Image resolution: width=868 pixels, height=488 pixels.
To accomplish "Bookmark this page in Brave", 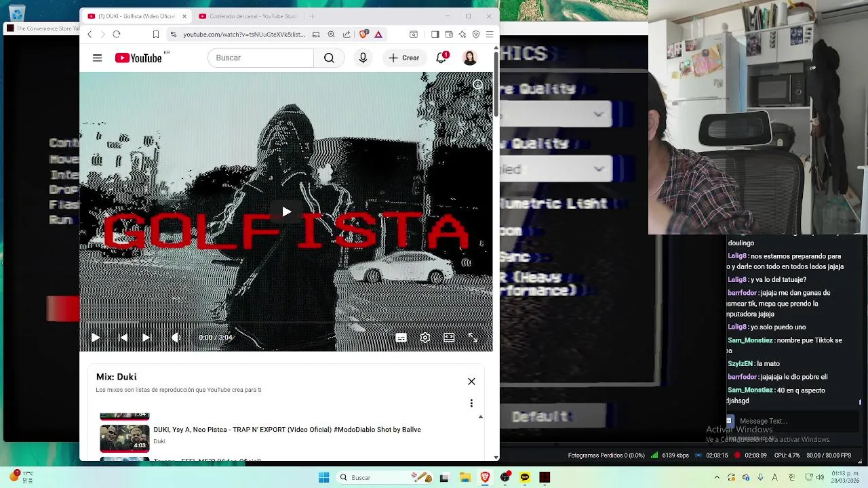I will click(x=156, y=35).
